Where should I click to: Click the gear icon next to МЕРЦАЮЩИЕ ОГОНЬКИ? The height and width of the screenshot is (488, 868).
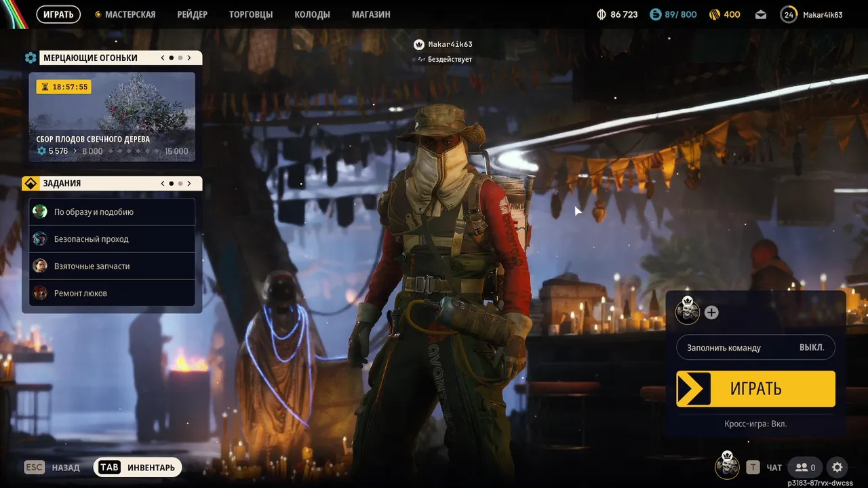[x=31, y=58]
